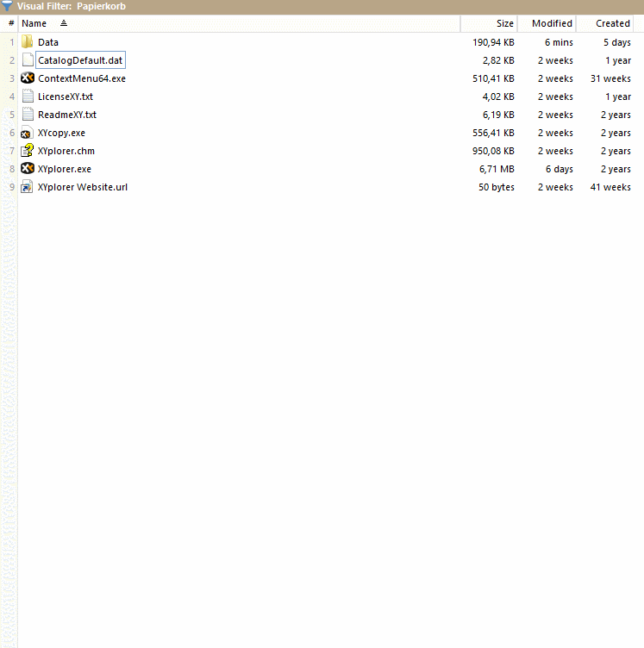
Task: Click the LicenseXY.txt document icon
Action: (x=28, y=97)
